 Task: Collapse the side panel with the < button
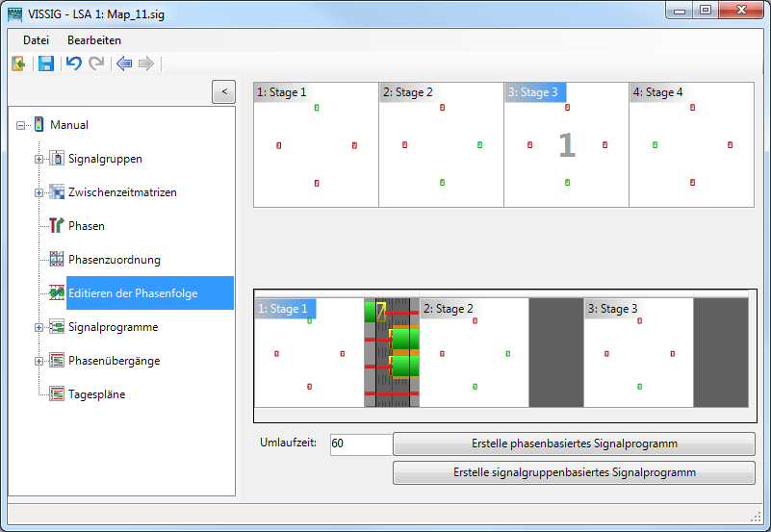(x=223, y=91)
